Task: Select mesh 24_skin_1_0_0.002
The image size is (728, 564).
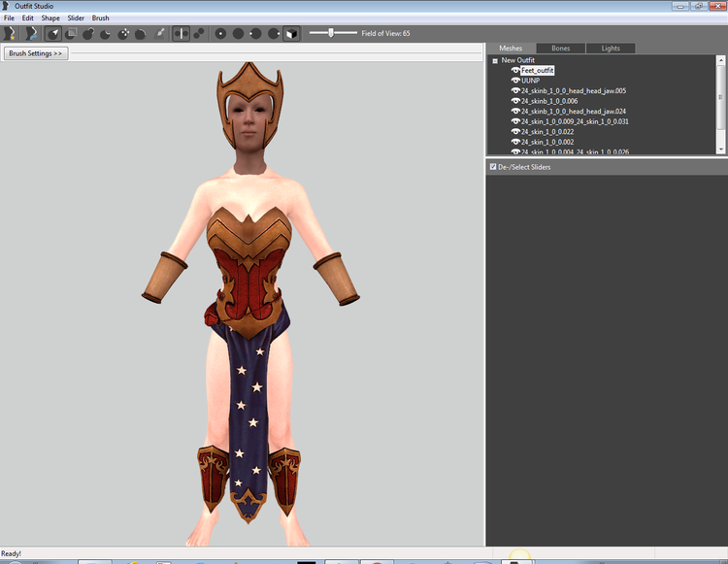Action: [x=547, y=142]
